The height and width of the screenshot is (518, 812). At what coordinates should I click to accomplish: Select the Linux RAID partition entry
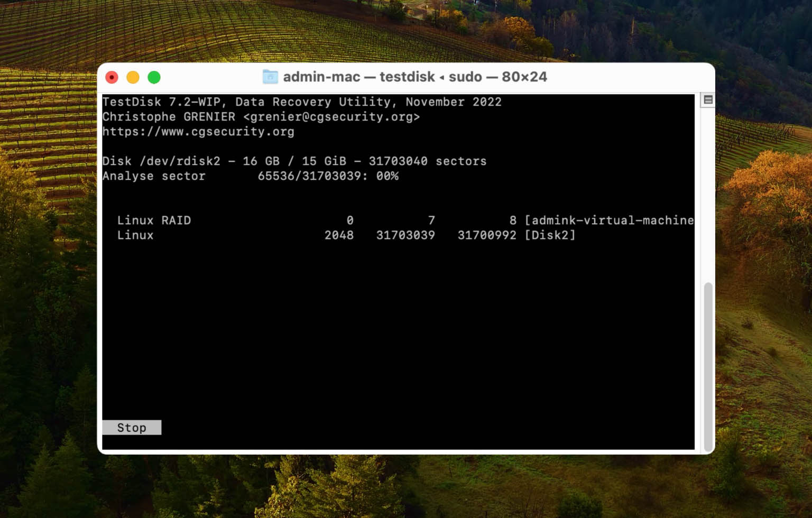pos(154,220)
